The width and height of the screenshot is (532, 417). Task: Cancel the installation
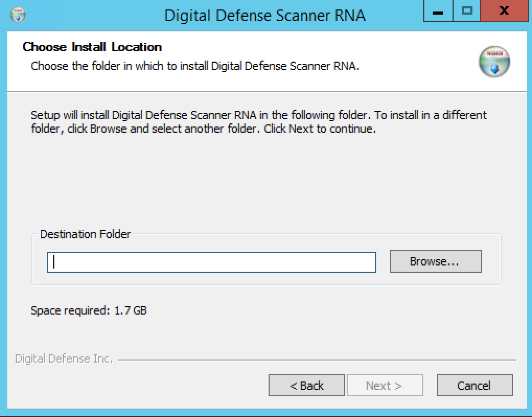point(475,385)
